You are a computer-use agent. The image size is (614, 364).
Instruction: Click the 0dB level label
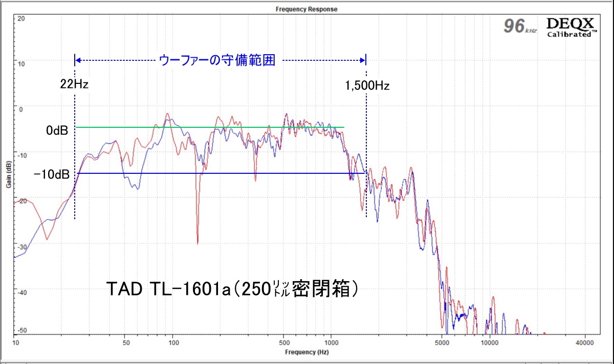pyautogui.click(x=57, y=131)
